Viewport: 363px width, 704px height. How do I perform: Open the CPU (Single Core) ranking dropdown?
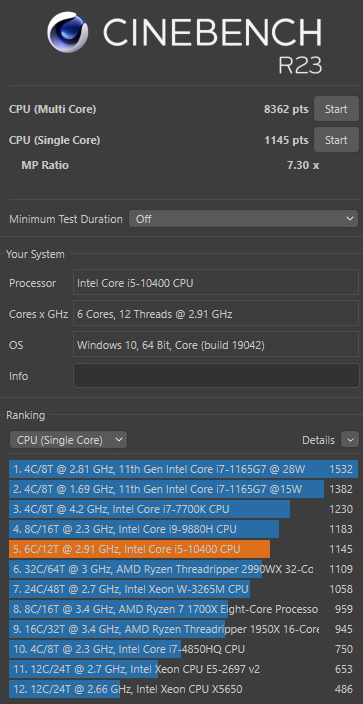[x=68, y=440]
